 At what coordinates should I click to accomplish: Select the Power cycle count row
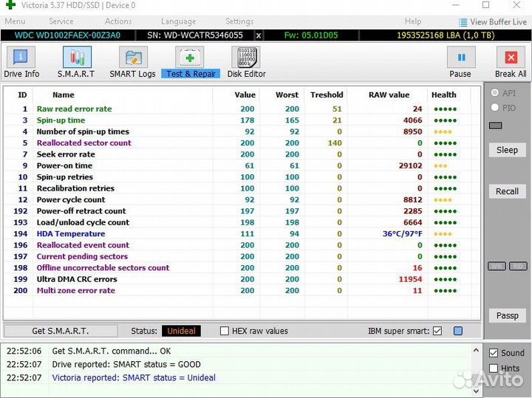[242, 199]
